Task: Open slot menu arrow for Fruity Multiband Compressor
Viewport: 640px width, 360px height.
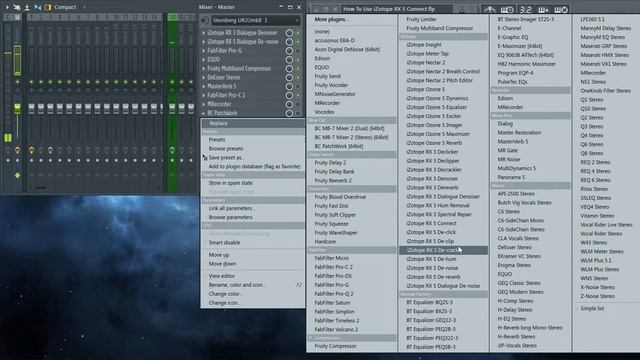Action: 204,69
